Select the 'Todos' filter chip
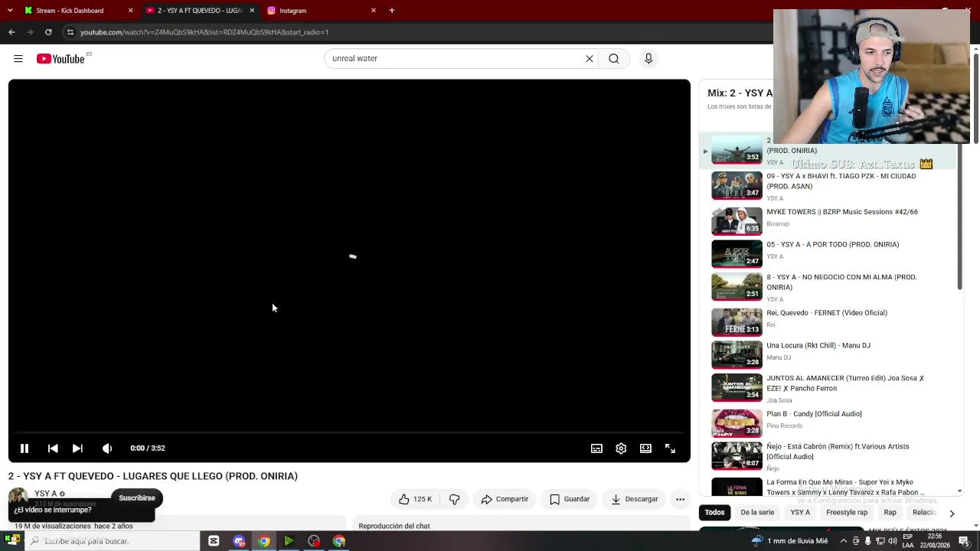This screenshot has width=980, height=551. click(714, 513)
